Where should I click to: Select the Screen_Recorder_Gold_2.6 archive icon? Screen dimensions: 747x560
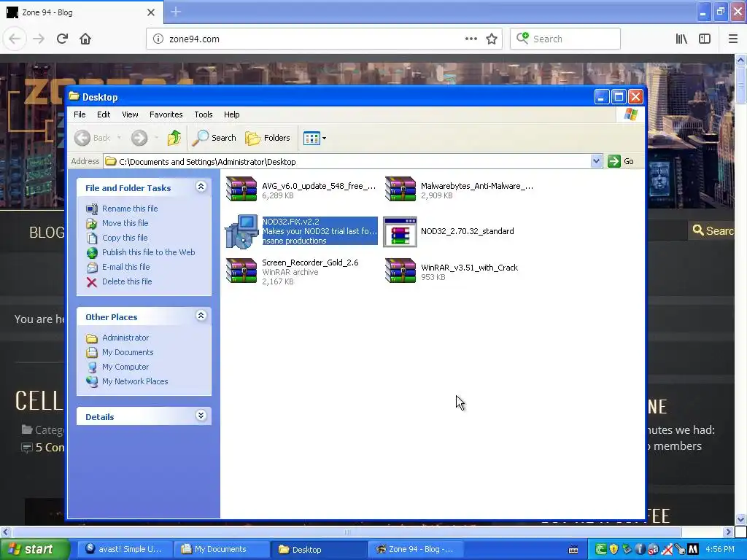241,271
